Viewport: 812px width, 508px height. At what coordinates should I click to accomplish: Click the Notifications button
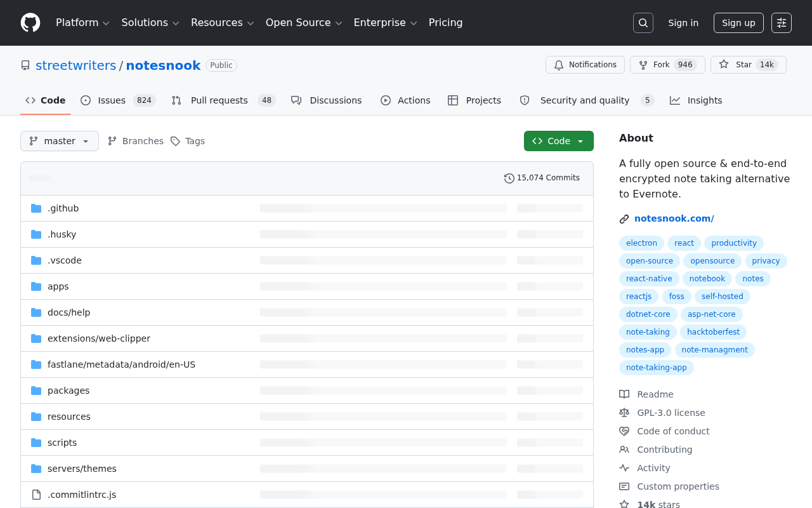(585, 65)
